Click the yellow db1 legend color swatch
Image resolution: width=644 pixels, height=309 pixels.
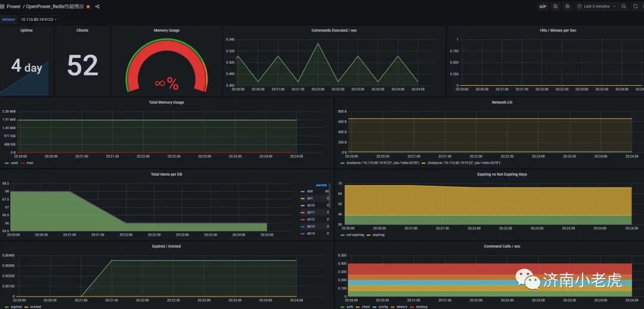click(x=303, y=198)
